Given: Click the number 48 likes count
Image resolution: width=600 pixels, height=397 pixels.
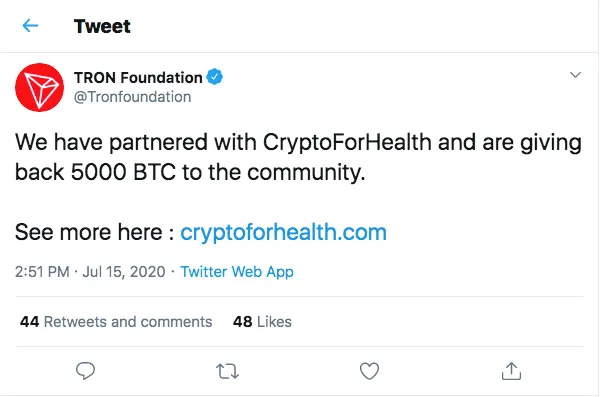Looking at the screenshot, I should [243, 322].
